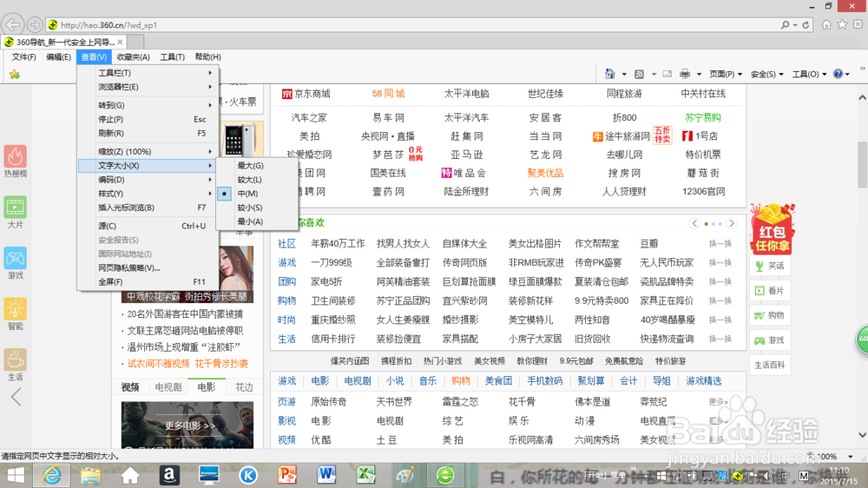Open the 编辑(E) menu
Viewport: 868px width, 488px height.
point(58,56)
